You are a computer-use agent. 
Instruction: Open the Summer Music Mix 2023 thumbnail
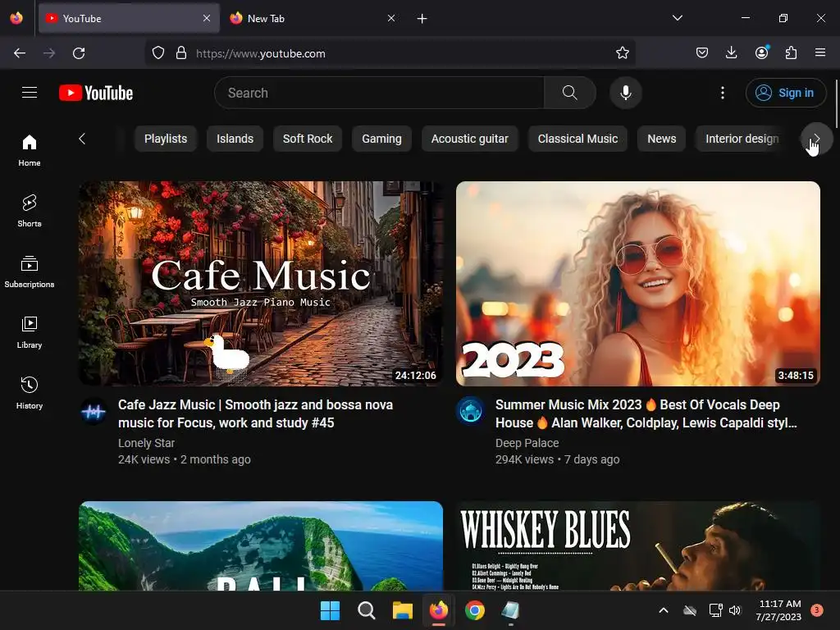pos(638,283)
